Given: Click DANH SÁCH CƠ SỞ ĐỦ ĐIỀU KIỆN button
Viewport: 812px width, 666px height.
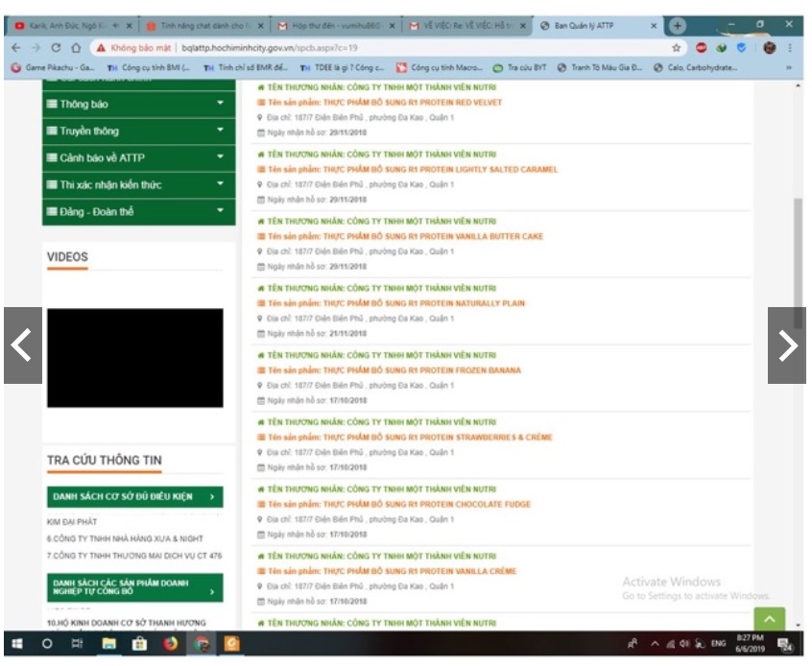Looking at the screenshot, I should pos(134,496).
